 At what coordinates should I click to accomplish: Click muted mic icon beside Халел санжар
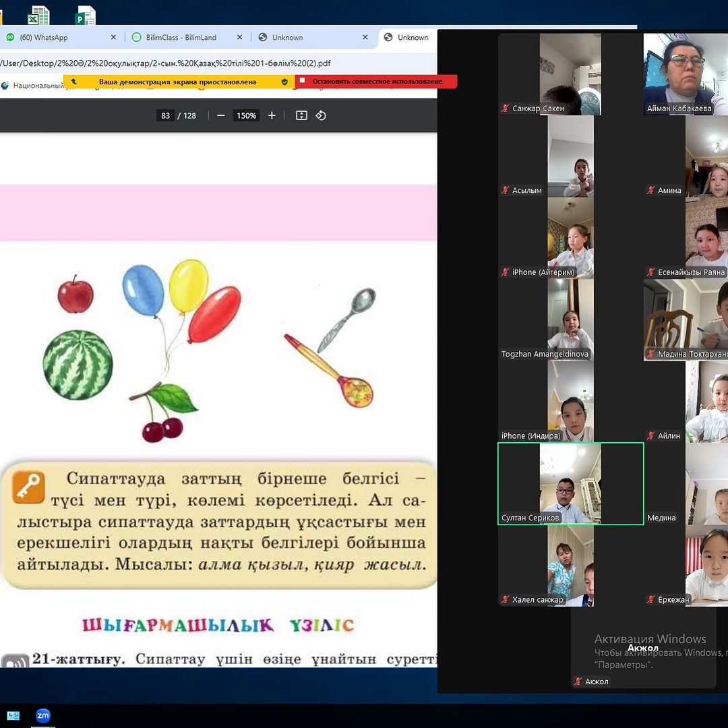point(505,599)
